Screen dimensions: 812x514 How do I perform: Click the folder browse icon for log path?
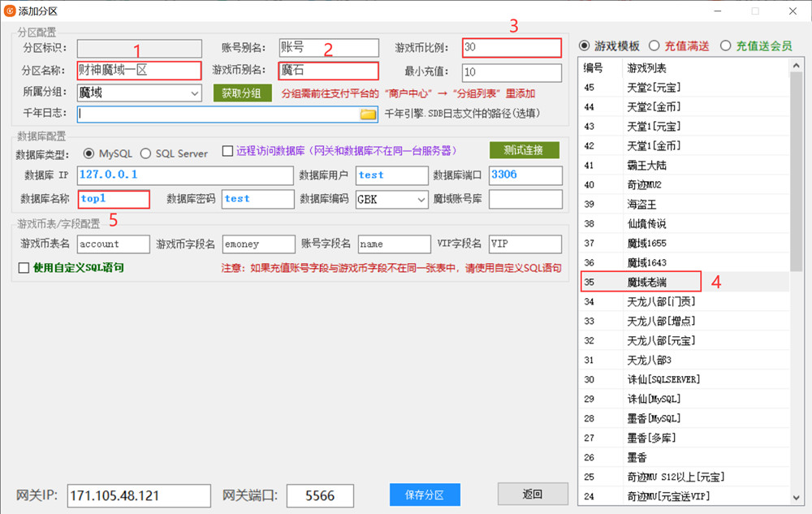368,114
